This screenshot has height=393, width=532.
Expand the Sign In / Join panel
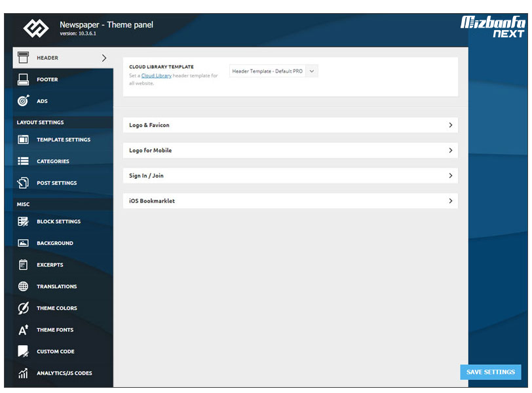point(290,176)
